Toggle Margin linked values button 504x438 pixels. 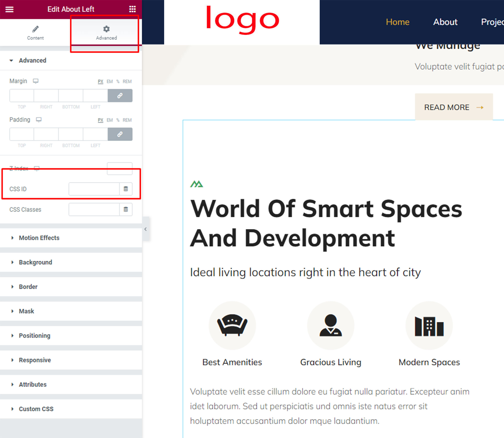coord(120,95)
